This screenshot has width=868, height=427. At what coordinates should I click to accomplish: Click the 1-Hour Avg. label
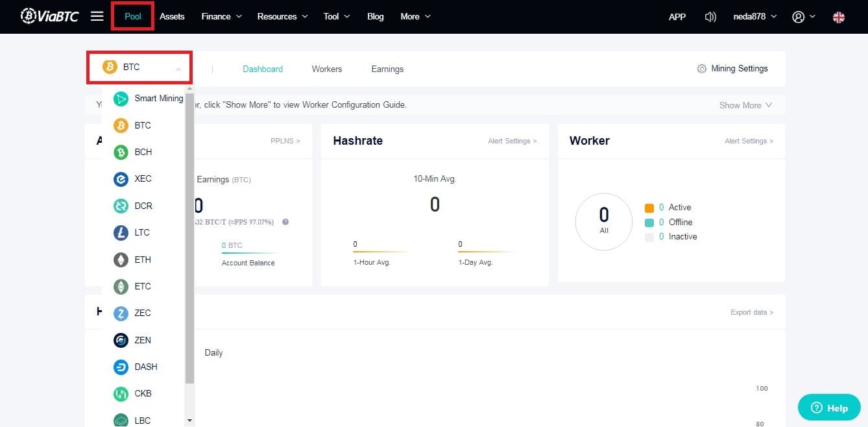tap(372, 262)
